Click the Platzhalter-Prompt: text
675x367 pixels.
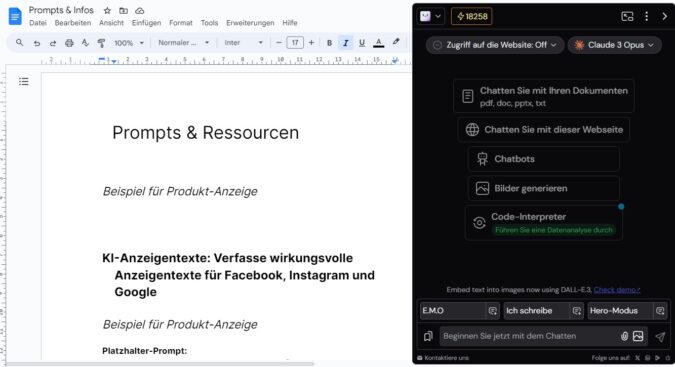click(x=145, y=351)
